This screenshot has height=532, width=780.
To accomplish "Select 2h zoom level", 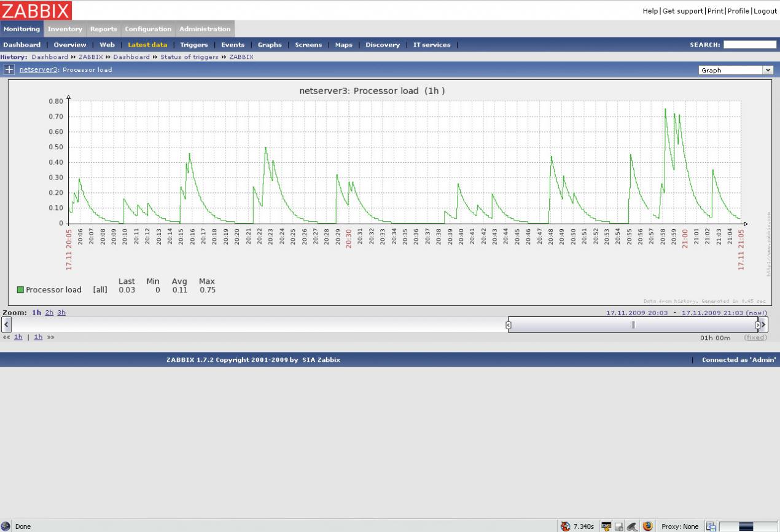I will pos(49,313).
